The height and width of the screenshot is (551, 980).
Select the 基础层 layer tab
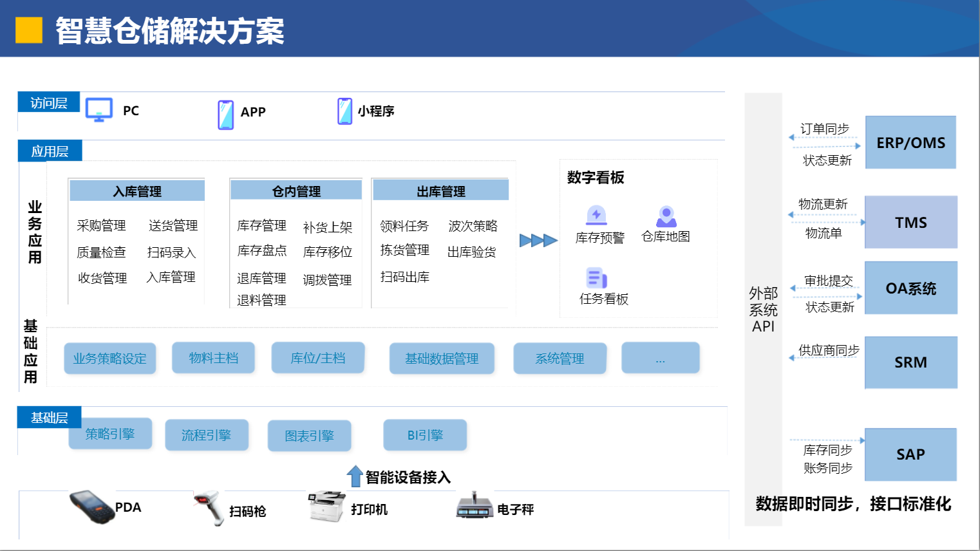50,417
